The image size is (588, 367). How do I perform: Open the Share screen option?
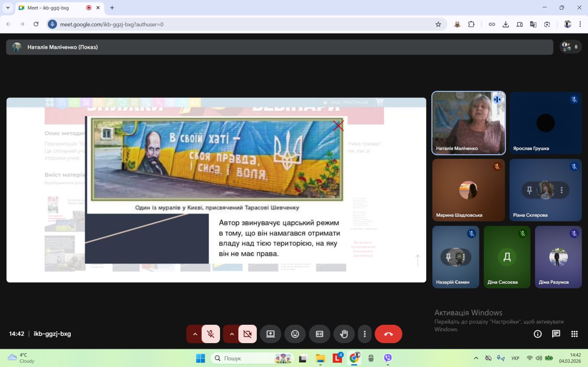[271, 334]
